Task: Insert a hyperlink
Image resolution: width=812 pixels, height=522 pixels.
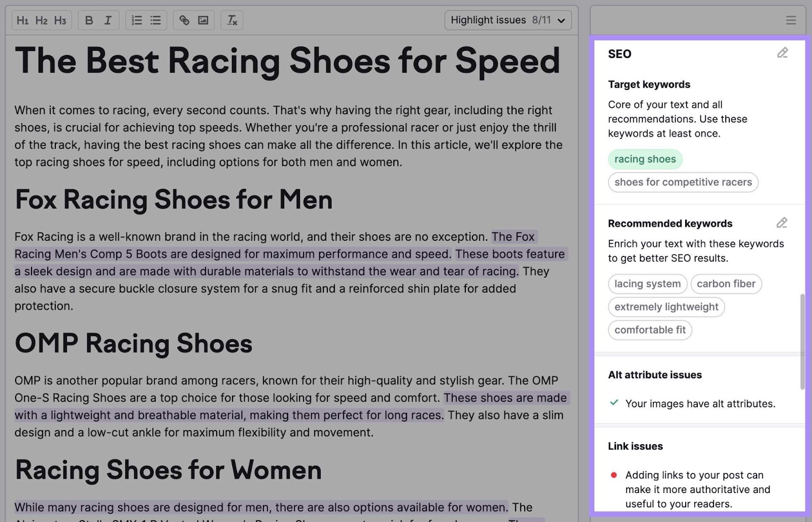Action: point(184,20)
